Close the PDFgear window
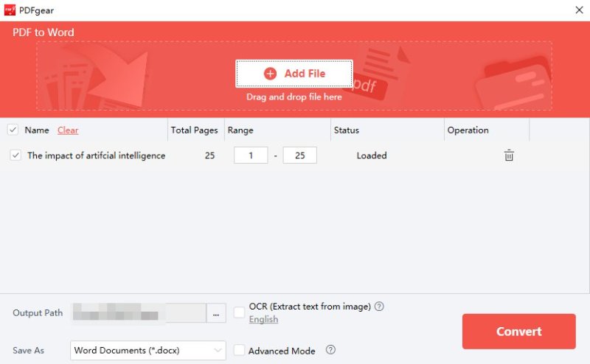590x364 pixels. [579, 10]
